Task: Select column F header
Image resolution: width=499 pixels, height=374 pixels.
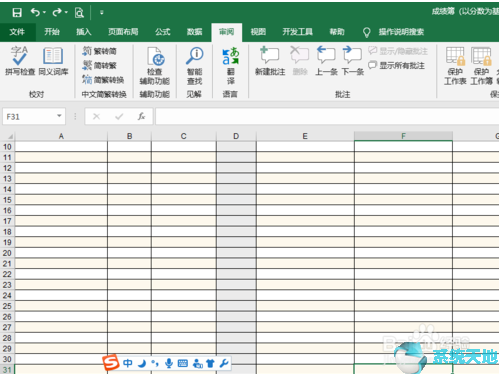Action: (403, 136)
